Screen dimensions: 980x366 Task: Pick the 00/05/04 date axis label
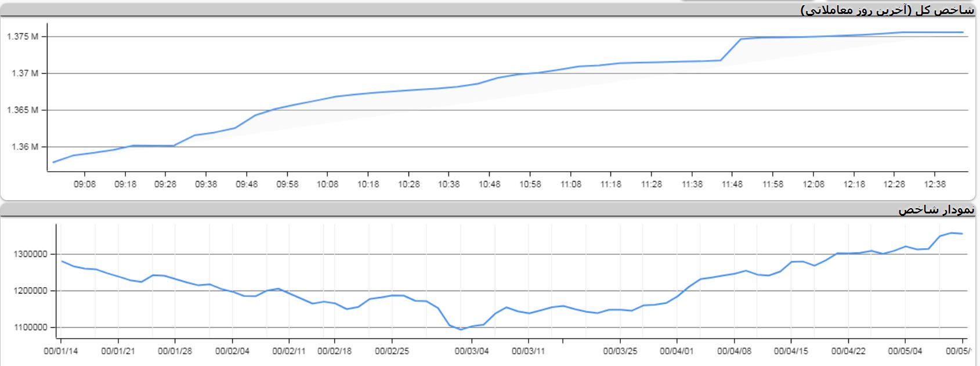click(905, 351)
